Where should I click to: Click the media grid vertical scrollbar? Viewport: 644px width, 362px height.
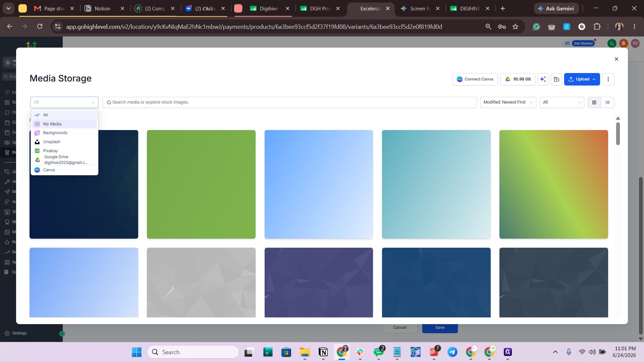coord(618,134)
